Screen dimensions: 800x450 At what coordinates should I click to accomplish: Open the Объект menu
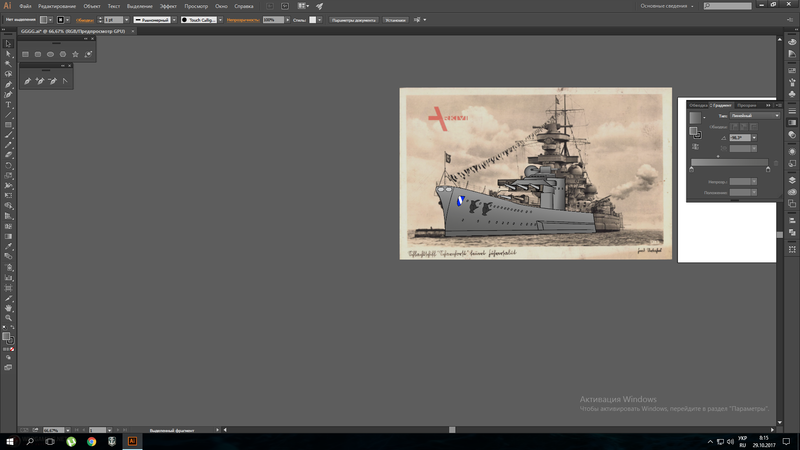92,6
